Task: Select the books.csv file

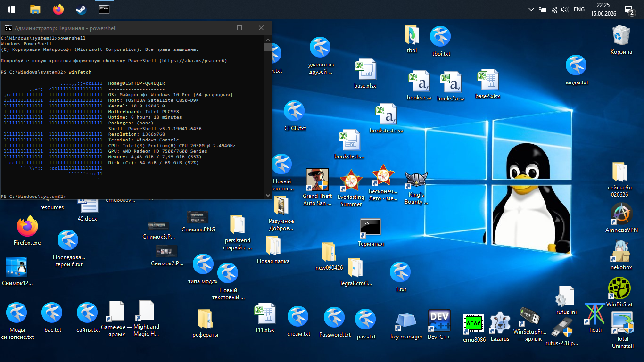Action: coord(419,86)
